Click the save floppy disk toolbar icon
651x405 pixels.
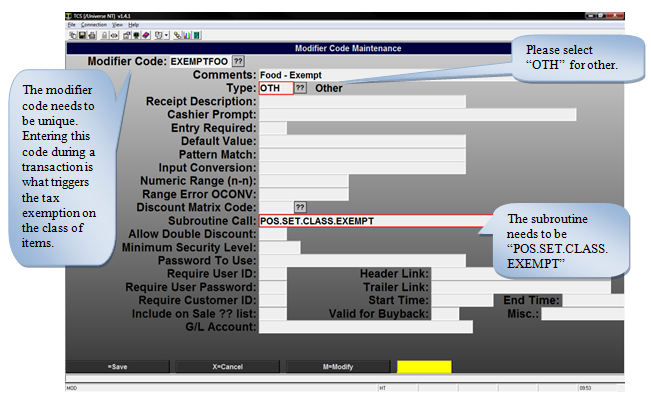click(82, 35)
